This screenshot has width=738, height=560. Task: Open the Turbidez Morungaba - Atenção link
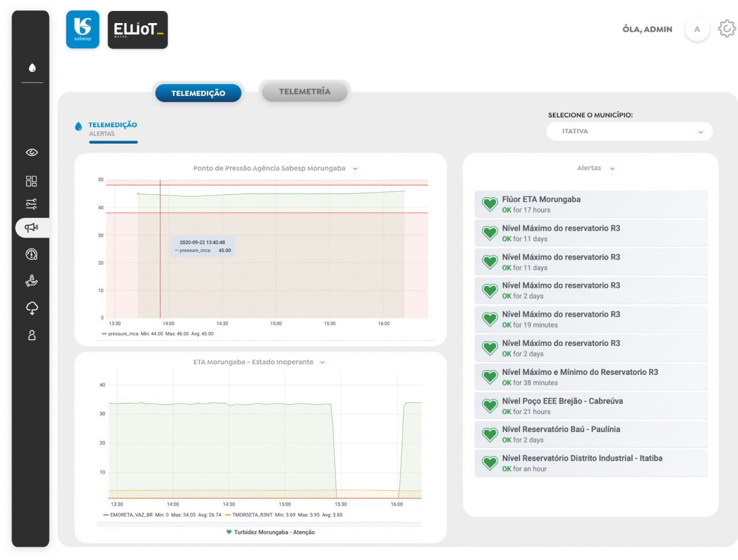pyautogui.click(x=274, y=532)
